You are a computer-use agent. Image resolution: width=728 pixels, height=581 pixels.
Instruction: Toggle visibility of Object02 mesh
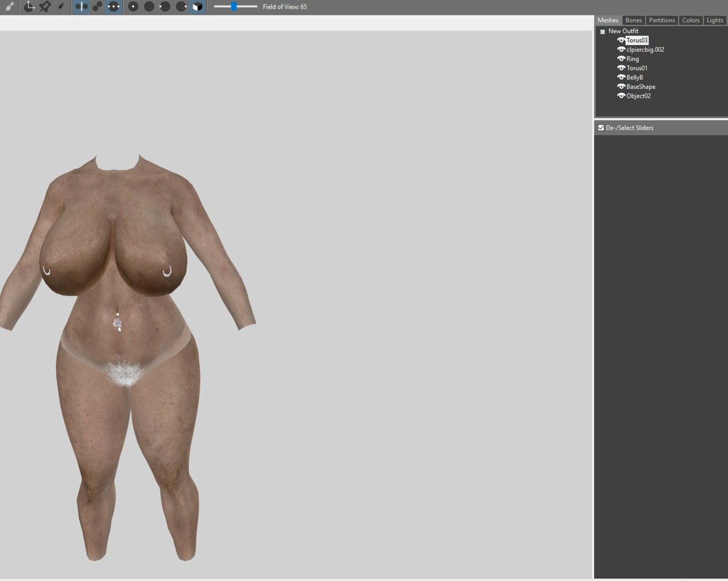(621, 96)
